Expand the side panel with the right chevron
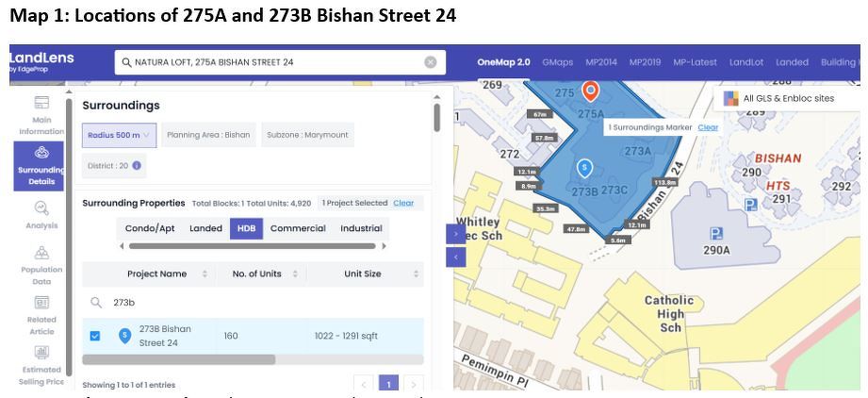This screenshot has width=868, height=398. point(456,232)
